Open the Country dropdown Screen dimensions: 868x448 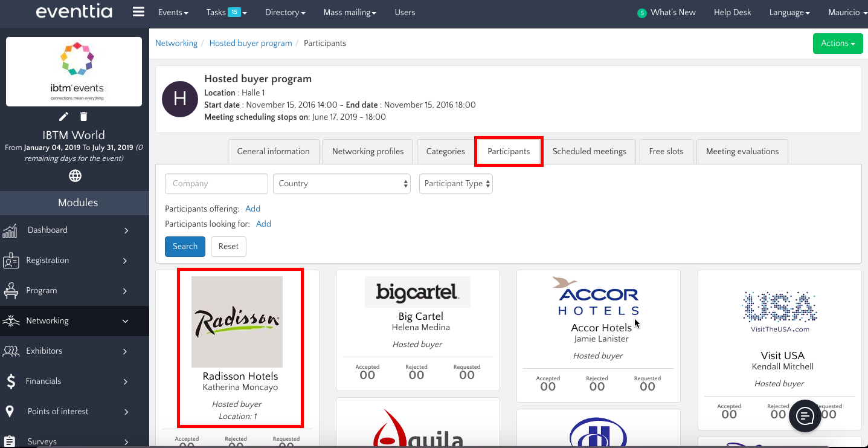[342, 184]
